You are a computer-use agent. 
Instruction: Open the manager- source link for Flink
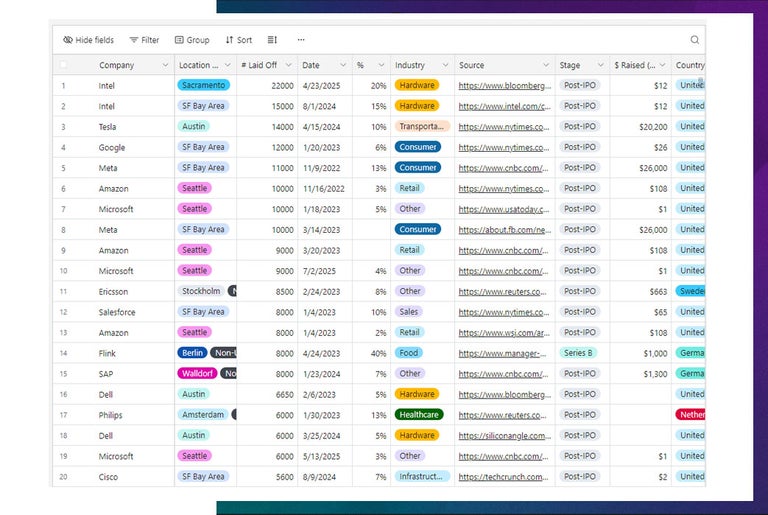coord(502,353)
